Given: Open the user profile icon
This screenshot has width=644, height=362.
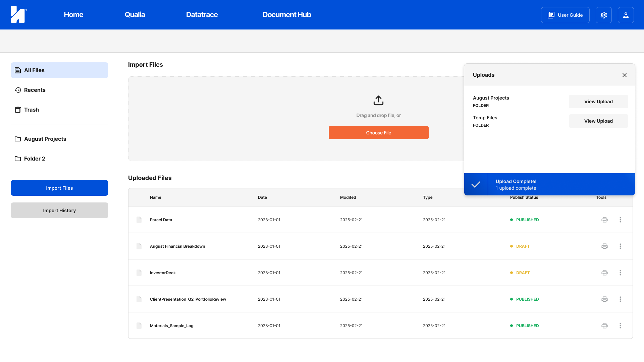Looking at the screenshot, I should click(626, 15).
